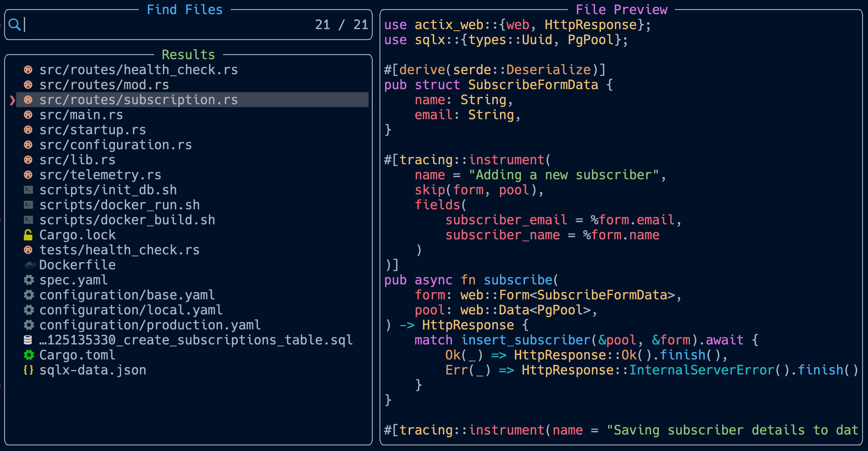Select the Dockerfile entry
The height and width of the screenshot is (451, 868).
coord(192,265)
